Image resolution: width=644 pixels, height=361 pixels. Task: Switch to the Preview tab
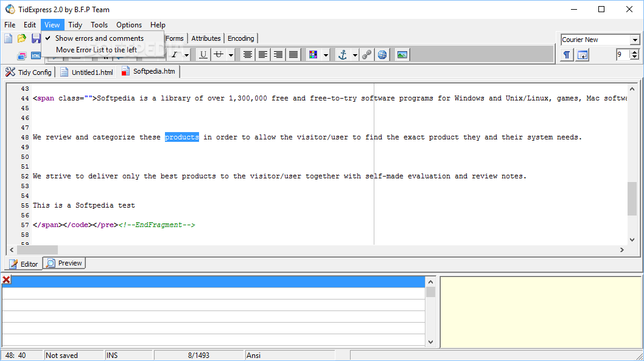coord(64,263)
